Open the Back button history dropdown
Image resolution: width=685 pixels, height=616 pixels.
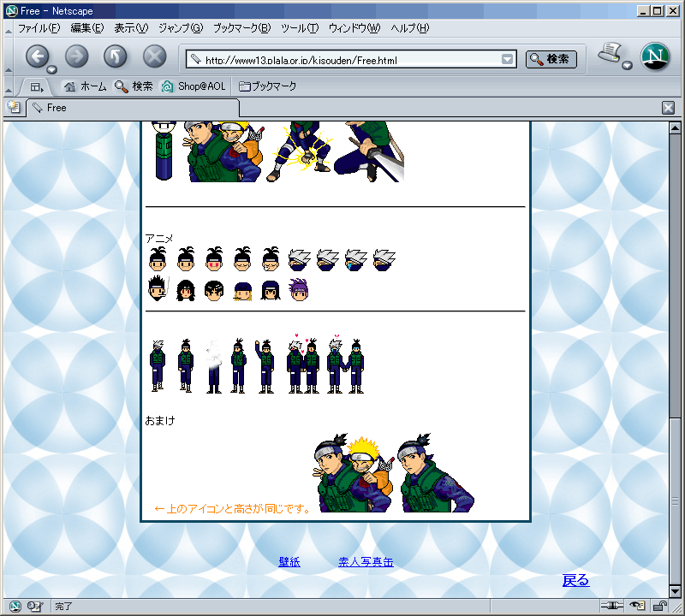(52, 69)
